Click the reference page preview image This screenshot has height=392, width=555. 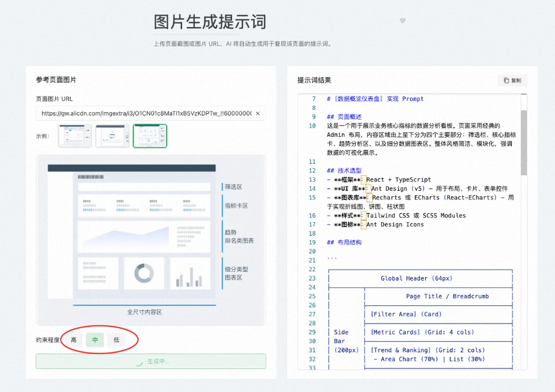151,240
